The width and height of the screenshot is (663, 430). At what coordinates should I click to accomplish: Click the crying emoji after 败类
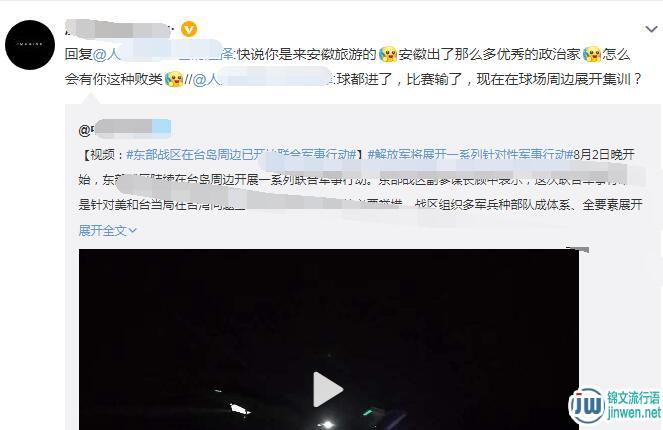(174, 79)
